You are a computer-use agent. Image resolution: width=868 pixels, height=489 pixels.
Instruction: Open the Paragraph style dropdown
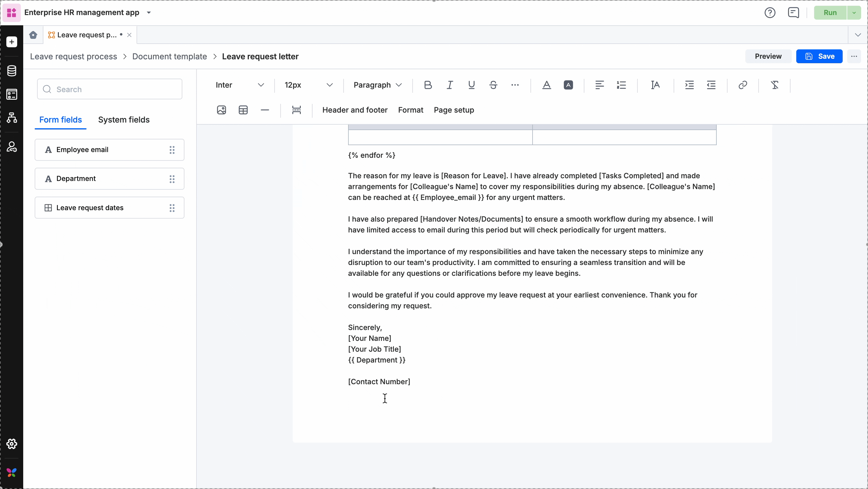pos(378,85)
